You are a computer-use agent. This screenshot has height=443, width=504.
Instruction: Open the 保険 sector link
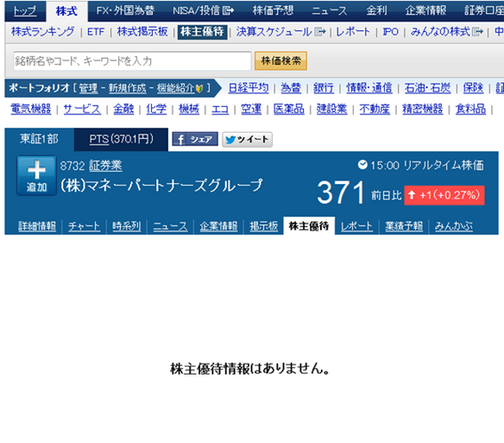473,87
